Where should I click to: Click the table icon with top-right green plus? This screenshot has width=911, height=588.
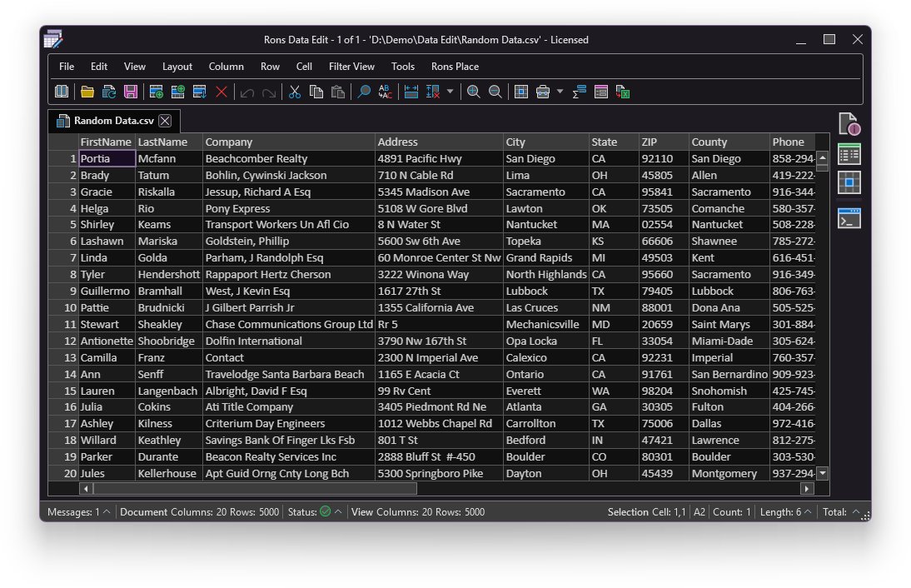pyautogui.click(x=177, y=92)
